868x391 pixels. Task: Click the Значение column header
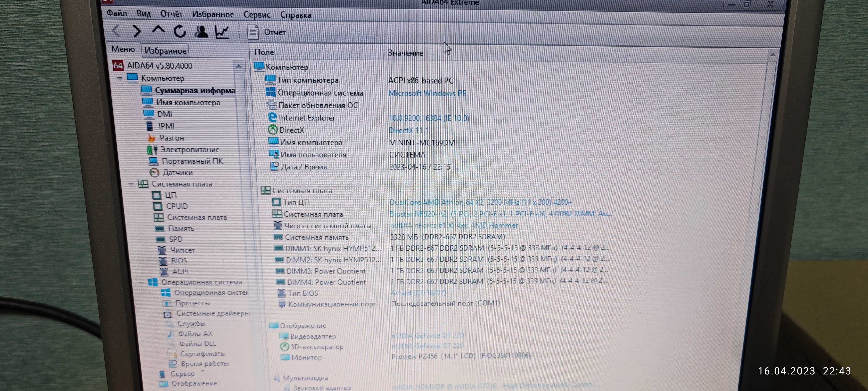[405, 53]
